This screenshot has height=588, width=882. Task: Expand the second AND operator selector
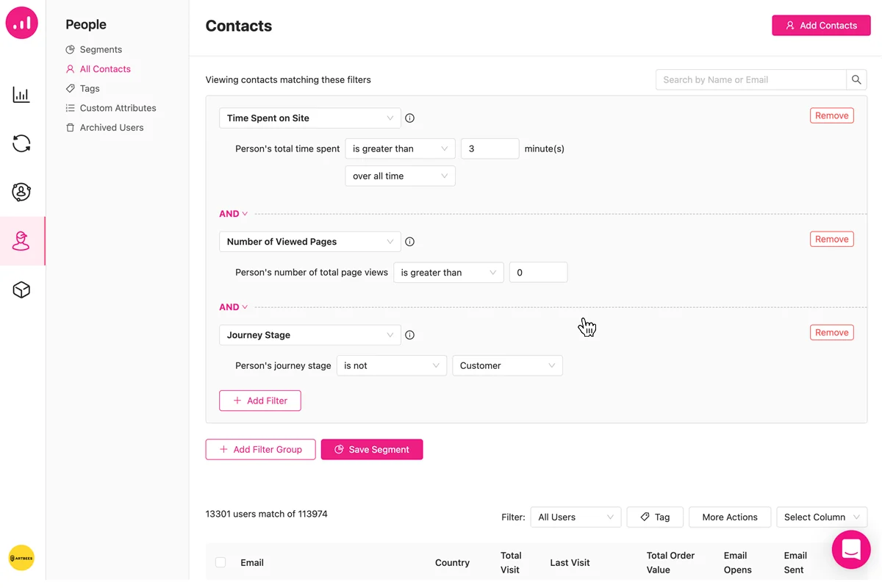(234, 307)
